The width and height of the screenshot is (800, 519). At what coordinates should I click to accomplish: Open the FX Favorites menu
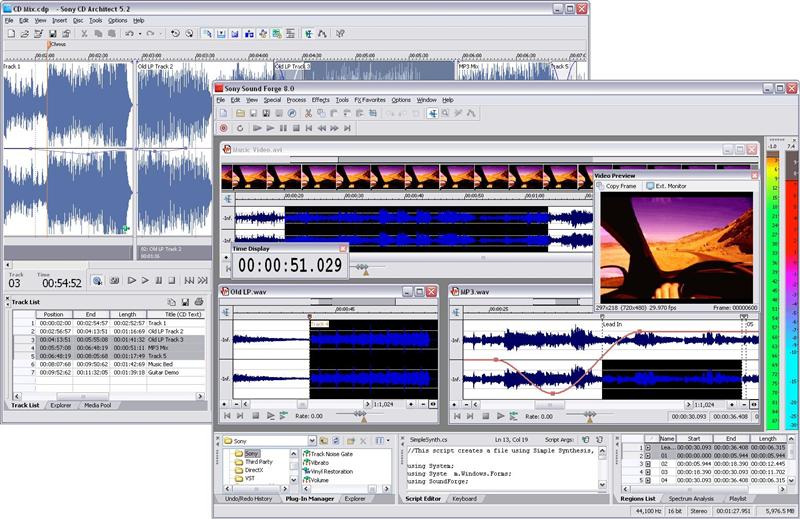370,100
